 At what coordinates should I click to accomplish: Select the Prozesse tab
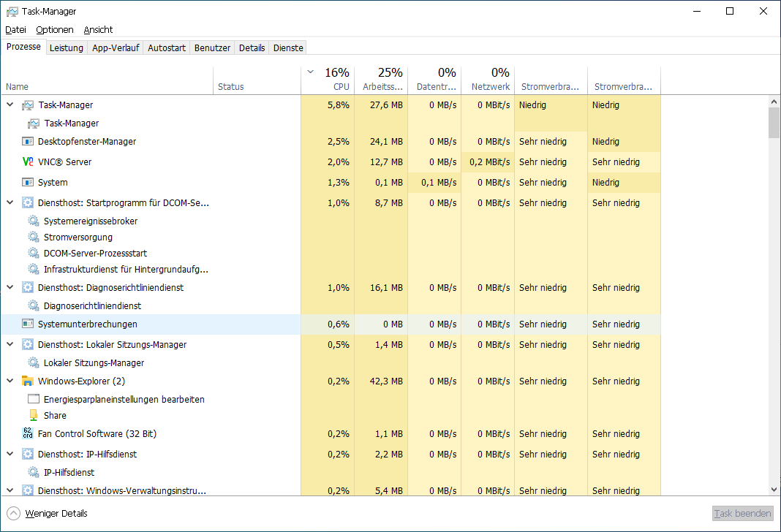coord(23,47)
